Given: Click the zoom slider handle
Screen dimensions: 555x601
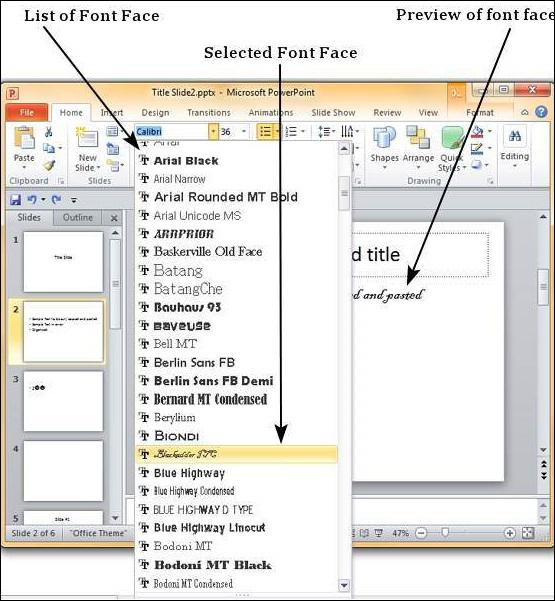Looking at the screenshot, I should 445,533.
